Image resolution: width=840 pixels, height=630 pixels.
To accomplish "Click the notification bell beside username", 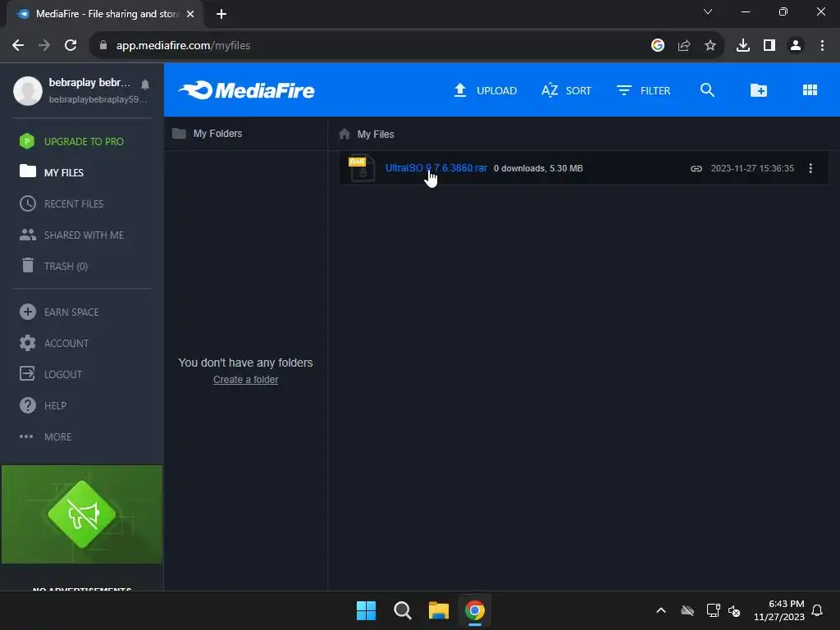I will pos(144,84).
